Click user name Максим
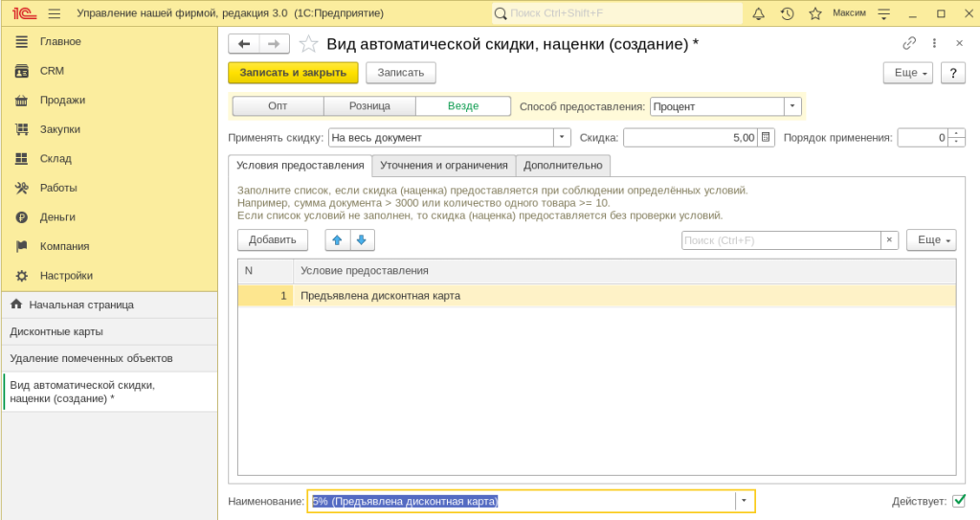This screenshot has height=520, width=980. [850, 13]
